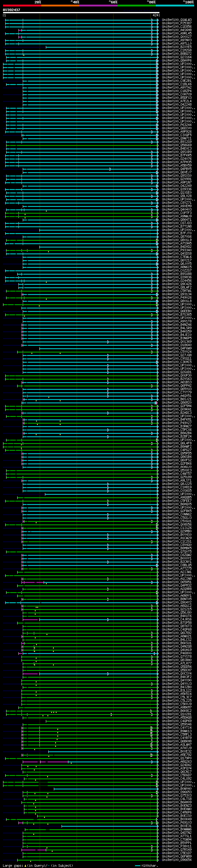Click the alignment bar for UniRef100_Q86M20
The width and height of the screenshot is (197, 868).
click(90, 403)
